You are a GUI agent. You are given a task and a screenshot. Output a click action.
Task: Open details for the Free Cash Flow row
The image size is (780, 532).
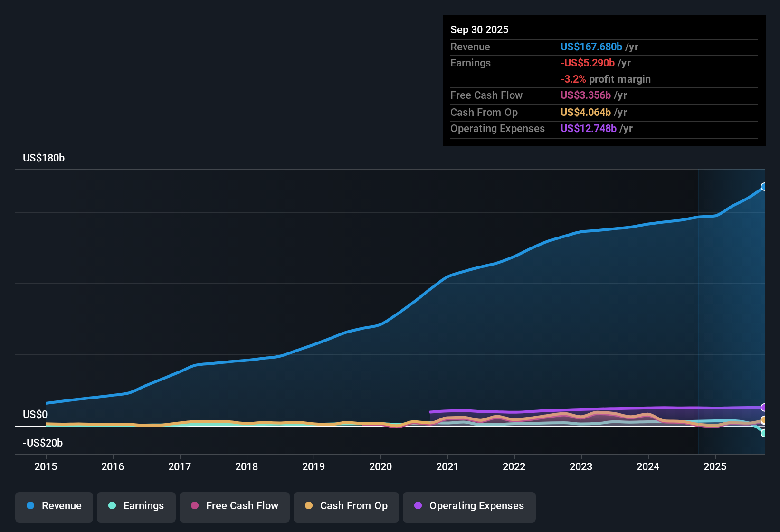(486, 95)
